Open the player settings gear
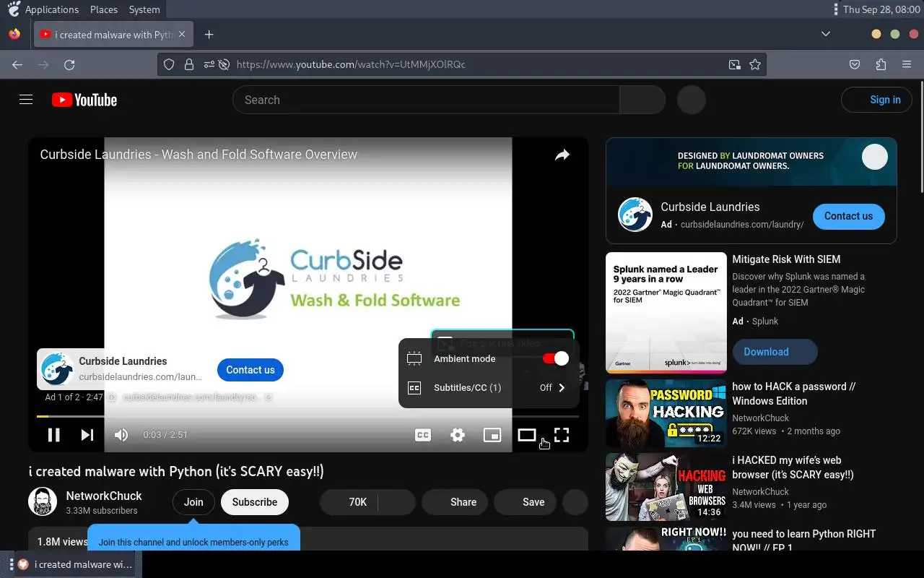924x578 pixels. click(458, 435)
